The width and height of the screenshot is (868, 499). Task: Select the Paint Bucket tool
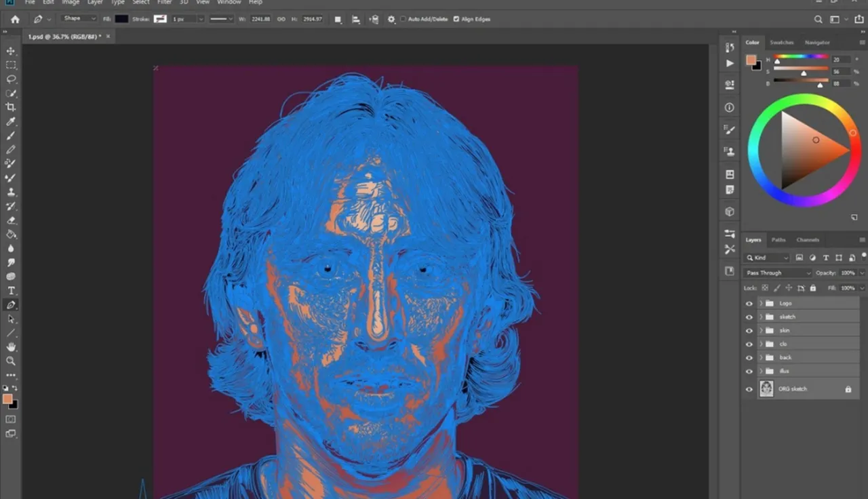[x=11, y=234]
